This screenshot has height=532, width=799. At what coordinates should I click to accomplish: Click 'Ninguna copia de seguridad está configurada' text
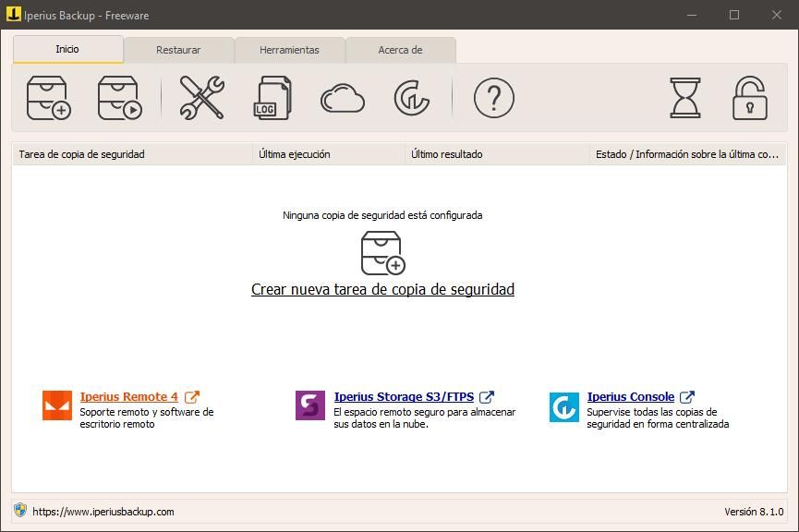click(x=382, y=215)
